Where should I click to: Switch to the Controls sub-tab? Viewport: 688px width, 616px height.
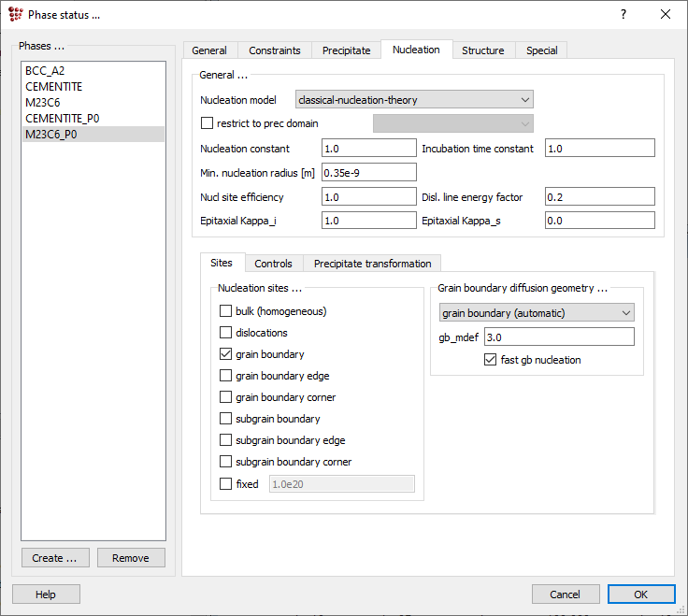click(273, 264)
